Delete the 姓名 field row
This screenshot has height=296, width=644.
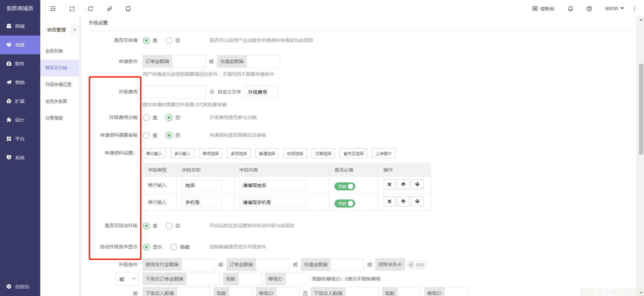(389, 184)
